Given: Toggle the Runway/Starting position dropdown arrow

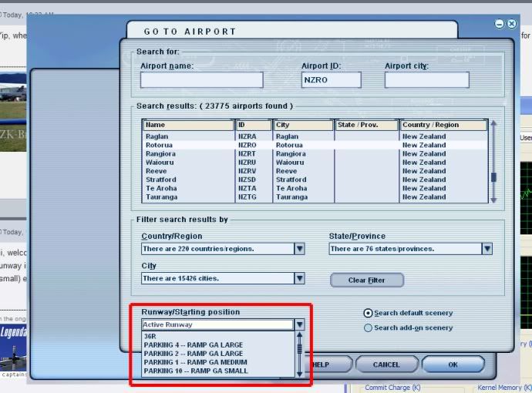Looking at the screenshot, I should pos(300,324).
